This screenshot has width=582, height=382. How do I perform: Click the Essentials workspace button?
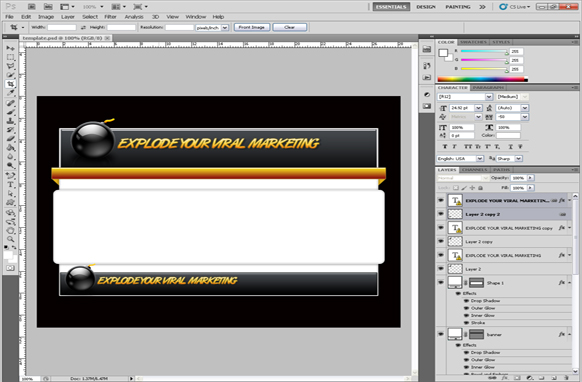click(x=391, y=7)
